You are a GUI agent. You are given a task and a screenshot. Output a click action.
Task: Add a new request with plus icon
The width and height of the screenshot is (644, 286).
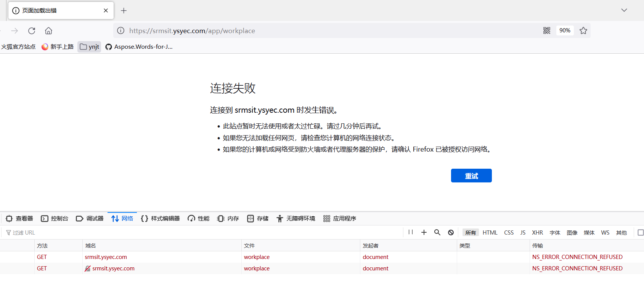(424, 232)
